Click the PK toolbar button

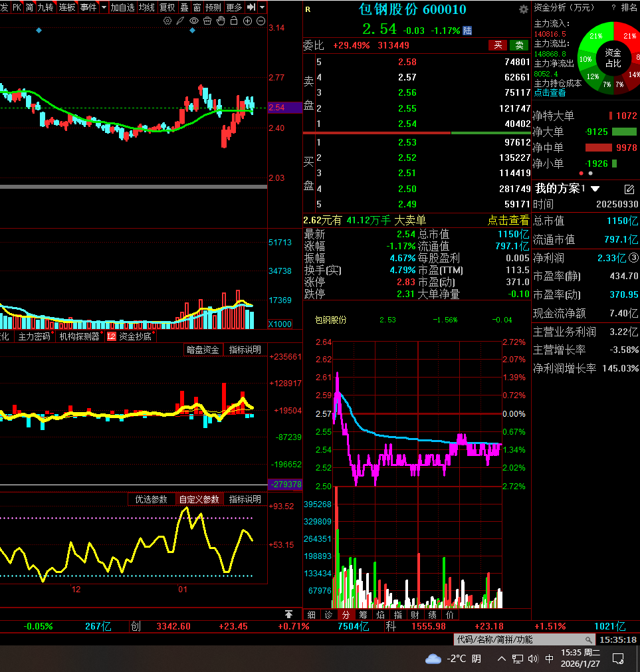17,7
